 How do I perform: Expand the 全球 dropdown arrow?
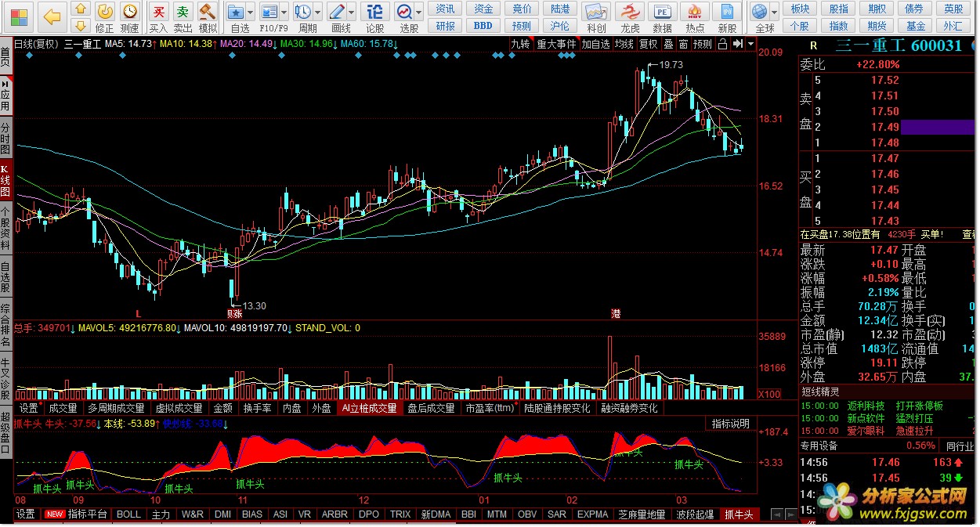pos(774,13)
